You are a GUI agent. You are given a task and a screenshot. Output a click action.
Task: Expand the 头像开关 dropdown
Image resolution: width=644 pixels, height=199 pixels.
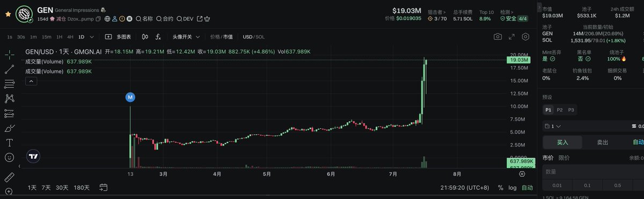[186, 37]
